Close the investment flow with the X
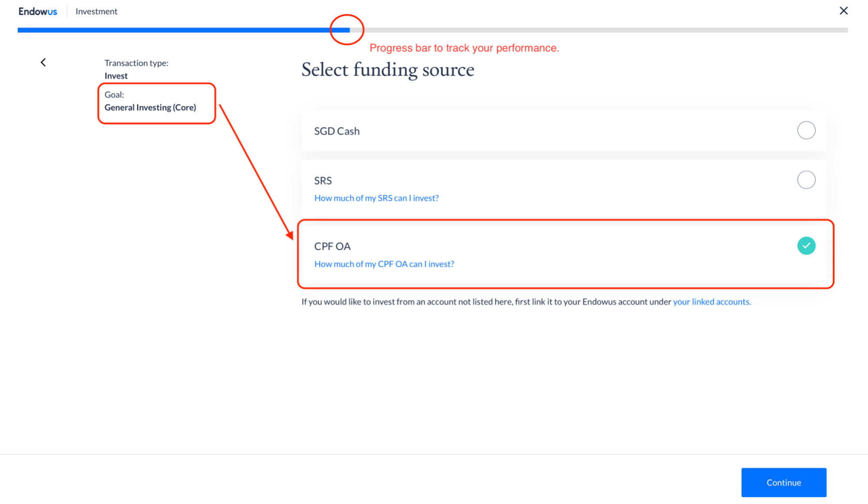This screenshot has width=868, height=504. pyautogui.click(x=843, y=11)
